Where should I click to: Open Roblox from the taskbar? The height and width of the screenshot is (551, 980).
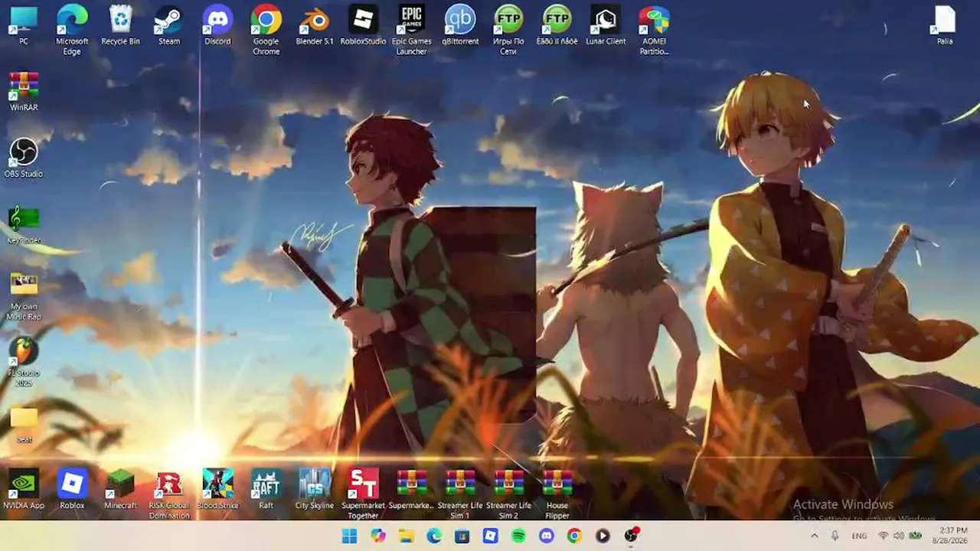click(x=490, y=536)
